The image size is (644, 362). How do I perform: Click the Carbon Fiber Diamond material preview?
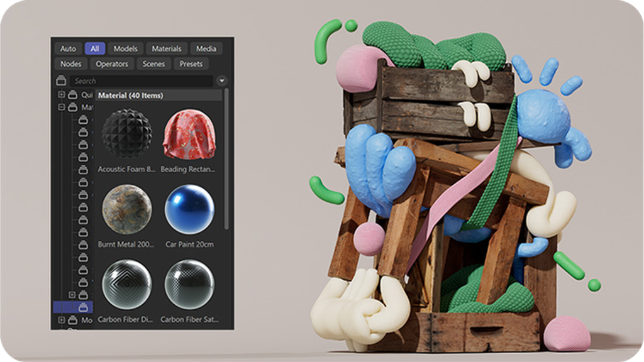point(126,284)
